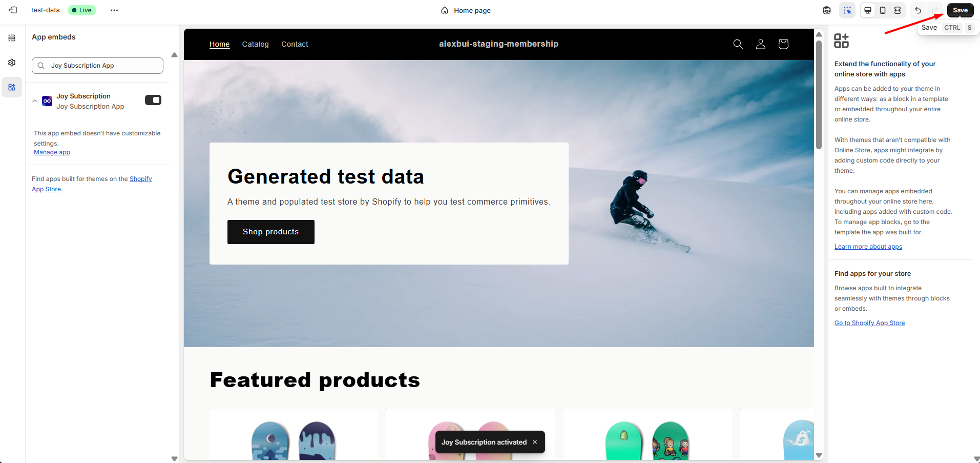Activate the inspector selection tool

[x=848, y=10]
